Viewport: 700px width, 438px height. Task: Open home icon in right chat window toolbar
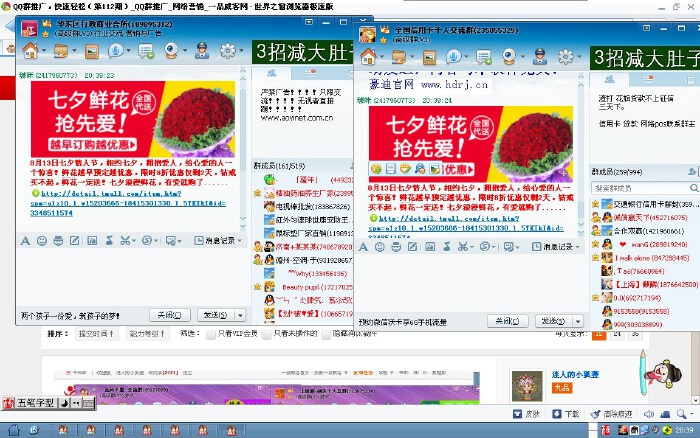point(368,56)
